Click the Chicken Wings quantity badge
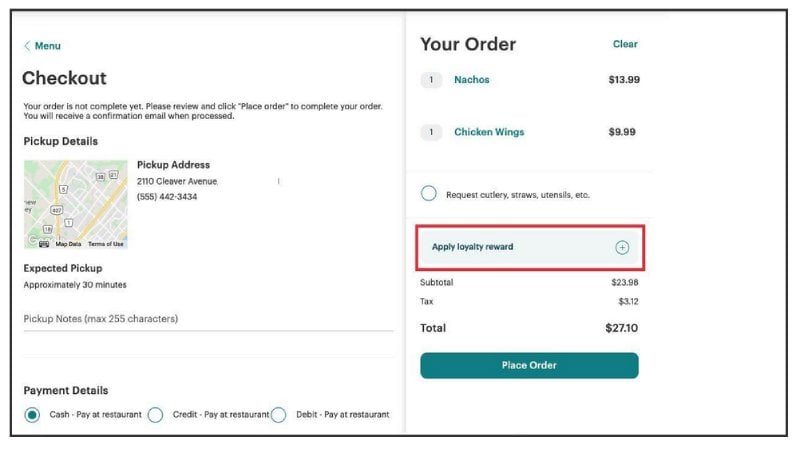The height and width of the screenshot is (449, 800). click(431, 132)
